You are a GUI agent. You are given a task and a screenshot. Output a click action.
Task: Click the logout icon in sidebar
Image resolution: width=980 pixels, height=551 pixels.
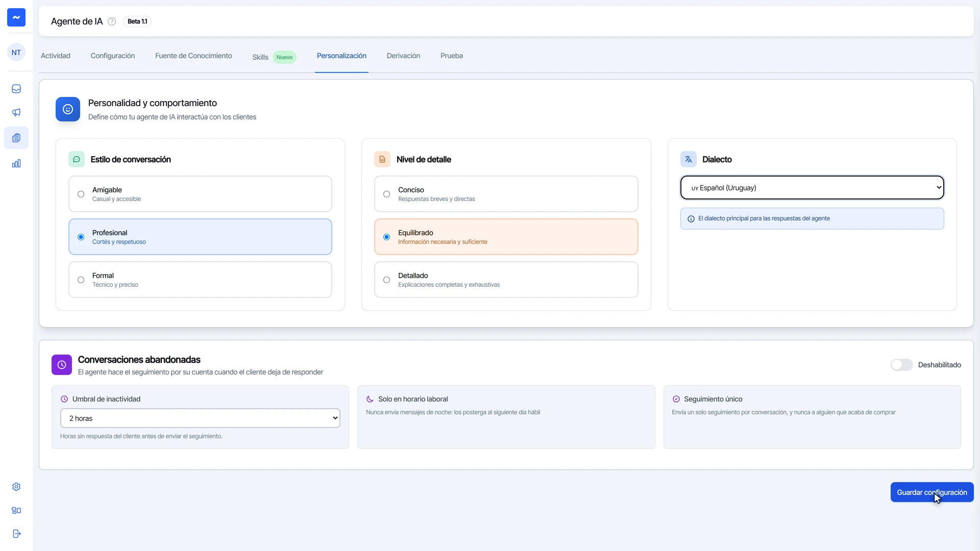16,534
